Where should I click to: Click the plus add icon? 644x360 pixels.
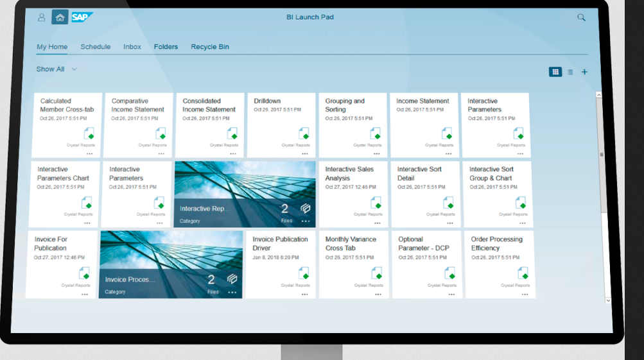[x=584, y=72]
